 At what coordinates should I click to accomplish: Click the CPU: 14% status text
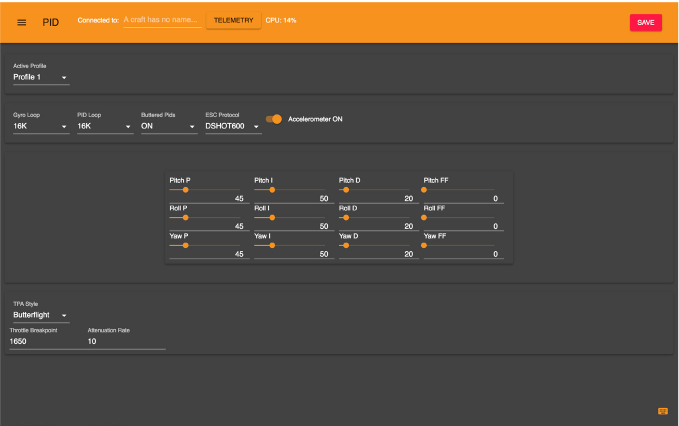(281, 20)
